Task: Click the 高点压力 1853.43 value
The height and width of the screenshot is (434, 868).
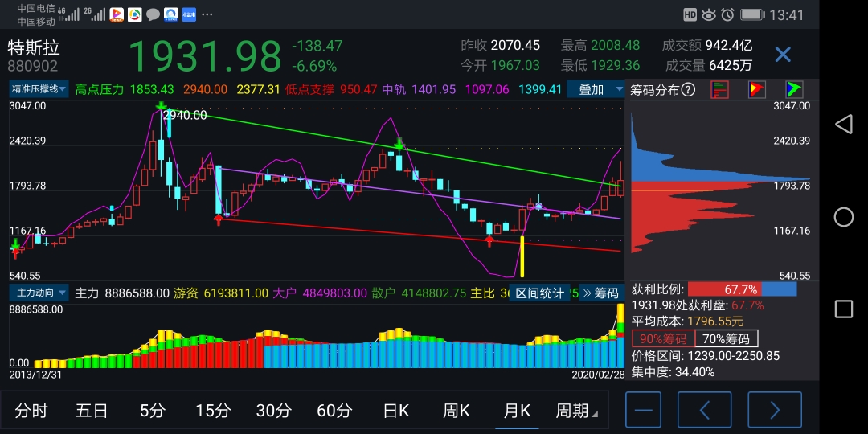Action: click(152, 89)
